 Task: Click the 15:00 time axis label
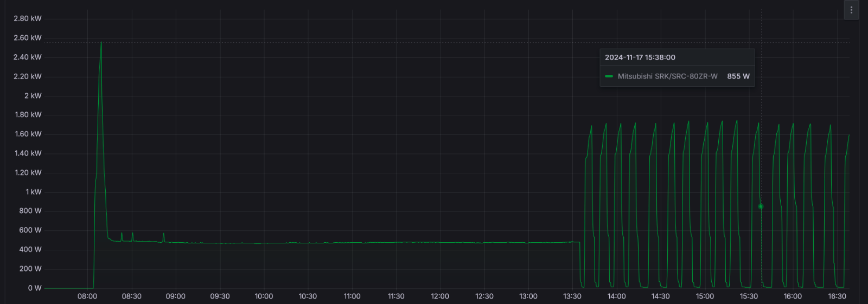[x=705, y=296]
